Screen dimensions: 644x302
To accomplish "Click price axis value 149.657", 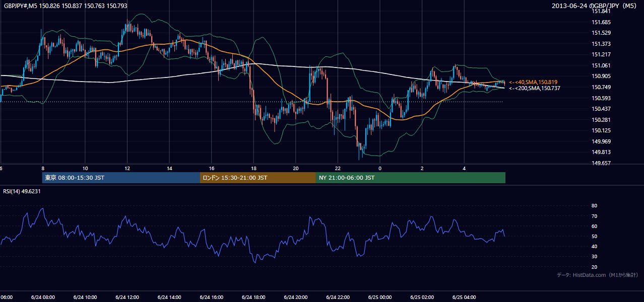I will [x=602, y=163].
